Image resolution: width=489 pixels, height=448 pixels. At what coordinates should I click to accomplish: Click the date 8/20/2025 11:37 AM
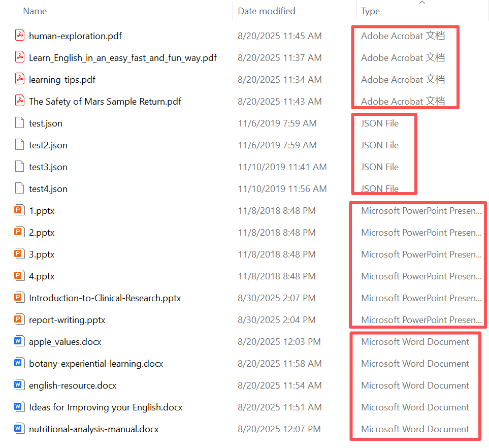279,58
